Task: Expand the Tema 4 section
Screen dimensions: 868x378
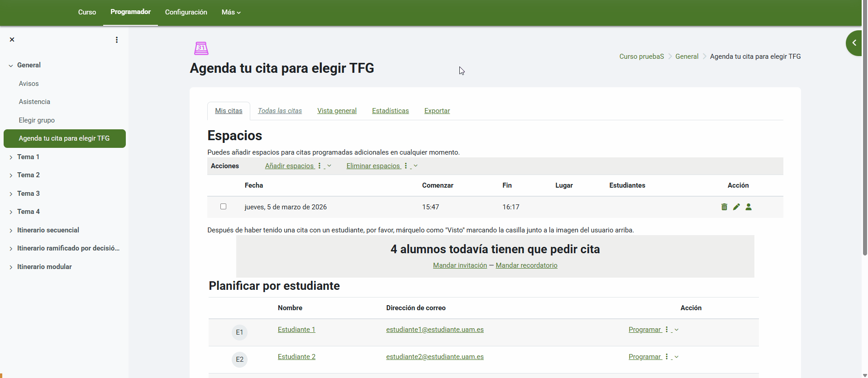Action: [x=11, y=212]
